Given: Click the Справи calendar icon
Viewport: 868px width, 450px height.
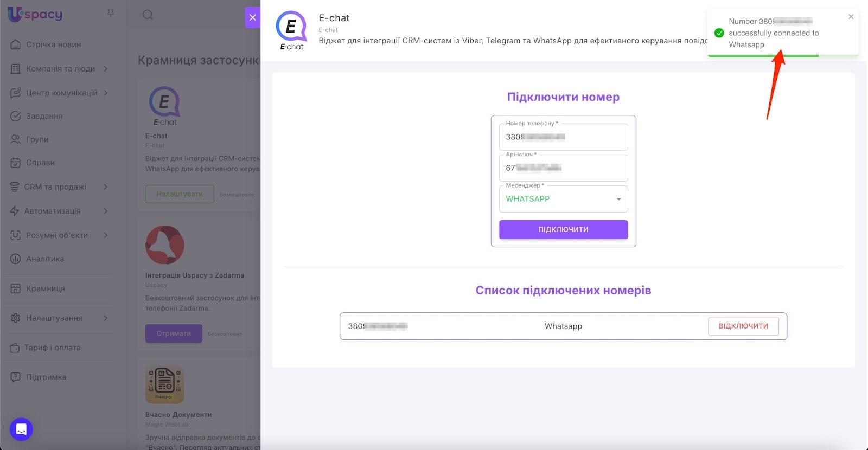Looking at the screenshot, I should [x=15, y=163].
